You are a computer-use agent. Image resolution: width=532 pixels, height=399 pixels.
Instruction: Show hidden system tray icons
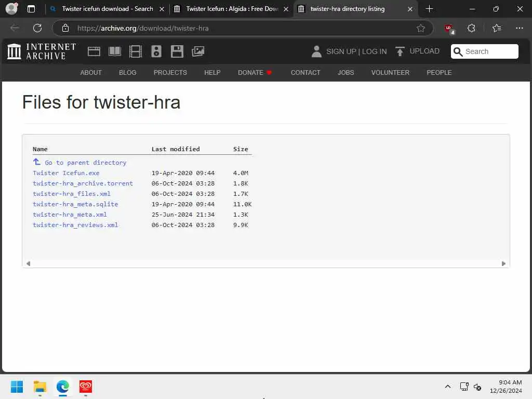point(447,387)
